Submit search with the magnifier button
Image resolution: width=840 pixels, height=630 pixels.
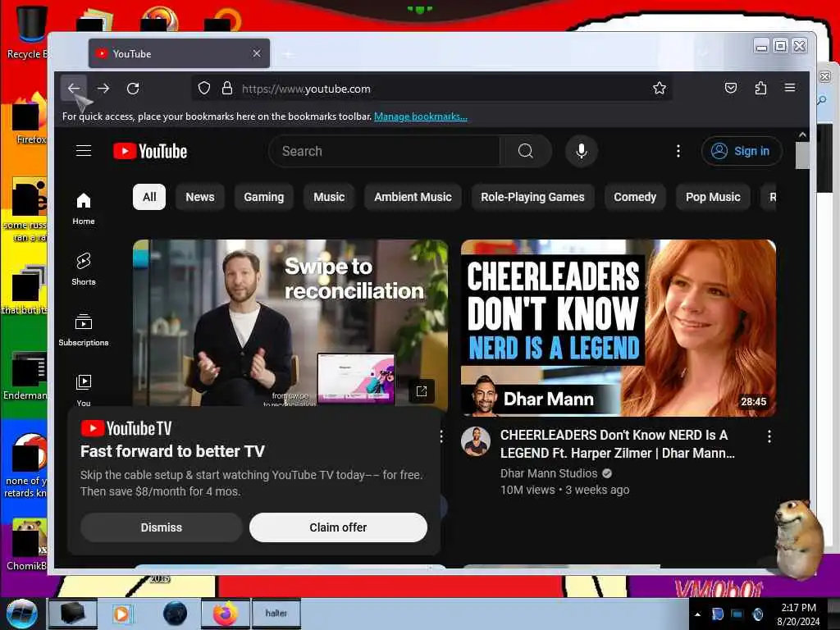526,151
